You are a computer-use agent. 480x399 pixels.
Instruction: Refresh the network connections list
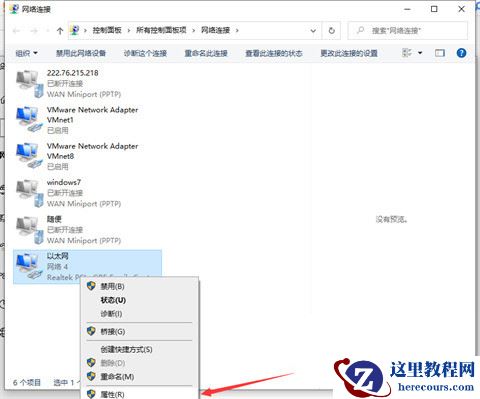pos(331,31)
